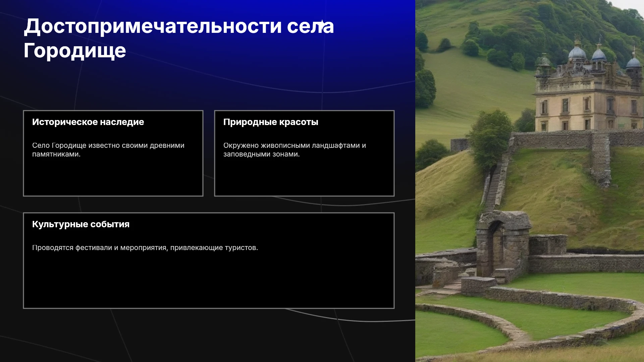Click empty area inside Историческое наследие card
The image size is (644, 362).
tap(113, 178)
